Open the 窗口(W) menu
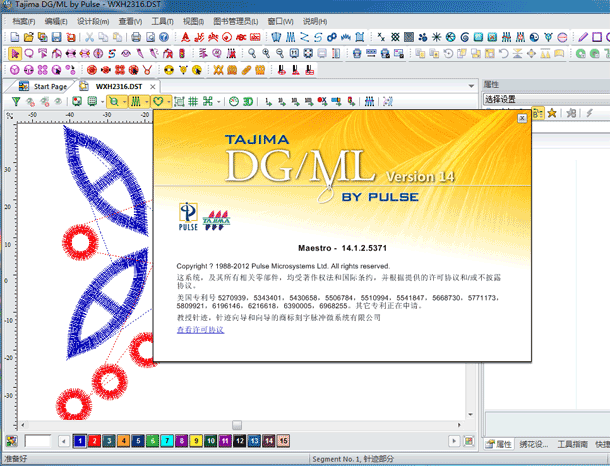The height and width of the screenshot is (466, 610). coord(280,21)
